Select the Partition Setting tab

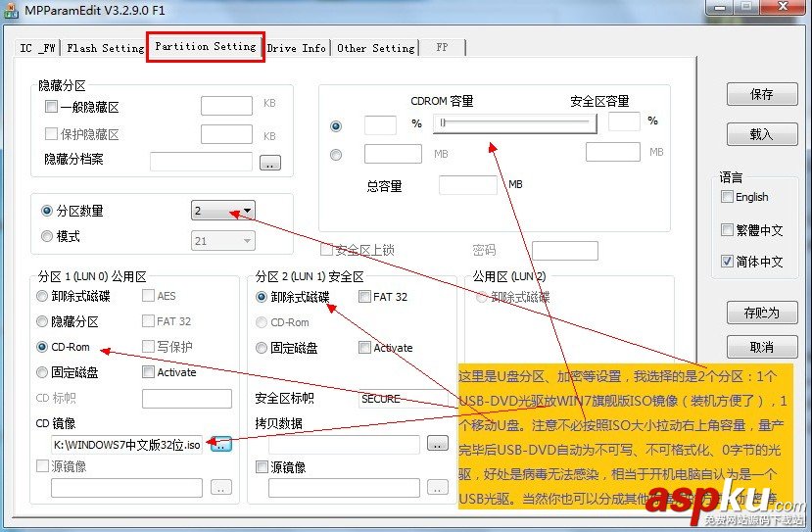(x=206, y=47)
